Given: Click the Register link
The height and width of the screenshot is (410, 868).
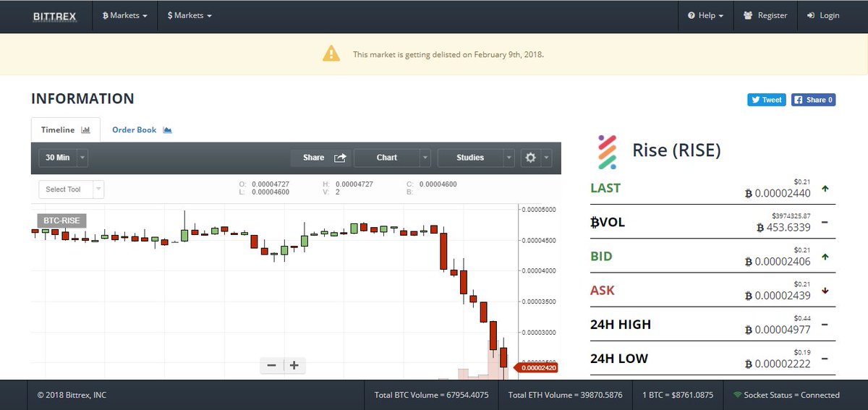Looking at the screenshot, I should [765, 15].
